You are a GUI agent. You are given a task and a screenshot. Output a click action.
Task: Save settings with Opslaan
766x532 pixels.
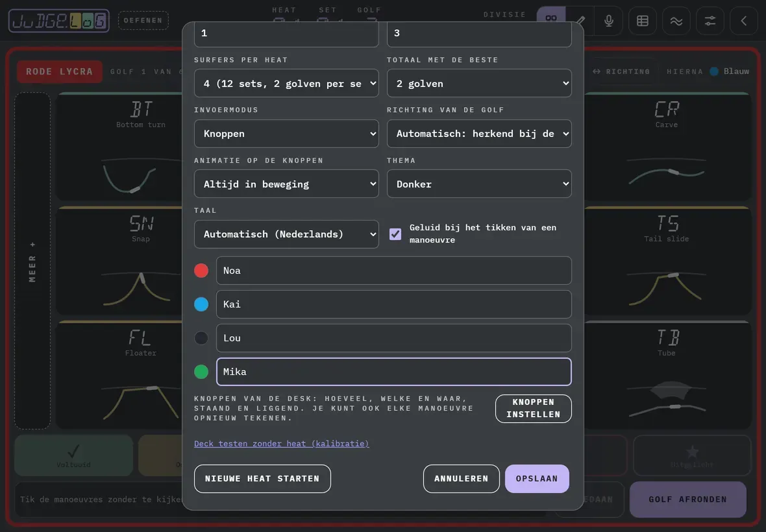(x=537, y=479)
